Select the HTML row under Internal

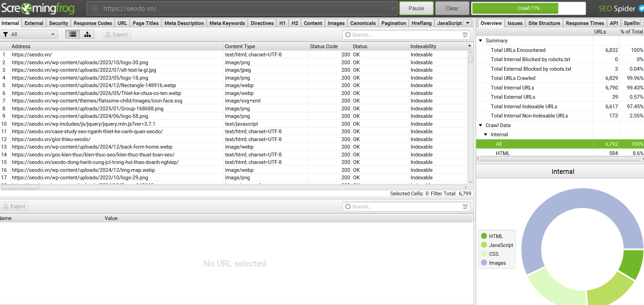(x=560, y=153)
